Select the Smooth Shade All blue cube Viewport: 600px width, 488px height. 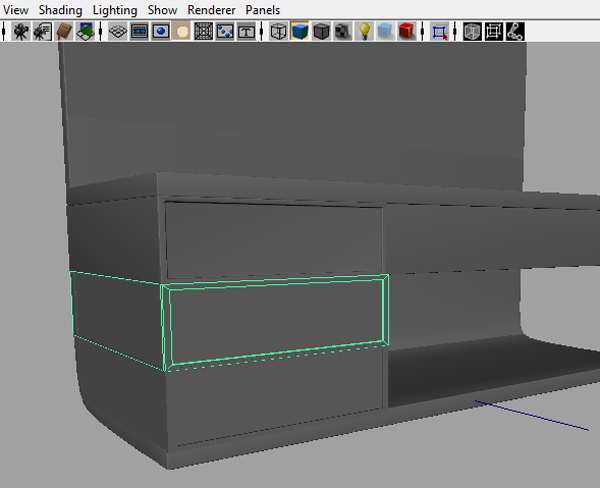click(x=300, y=31)
